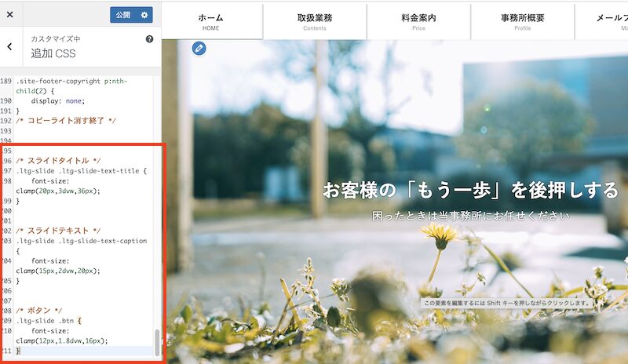The width and height of the screenshot is (628, 364).
Task: Click line number 192 in the gutter
Action: click(6, 121)
